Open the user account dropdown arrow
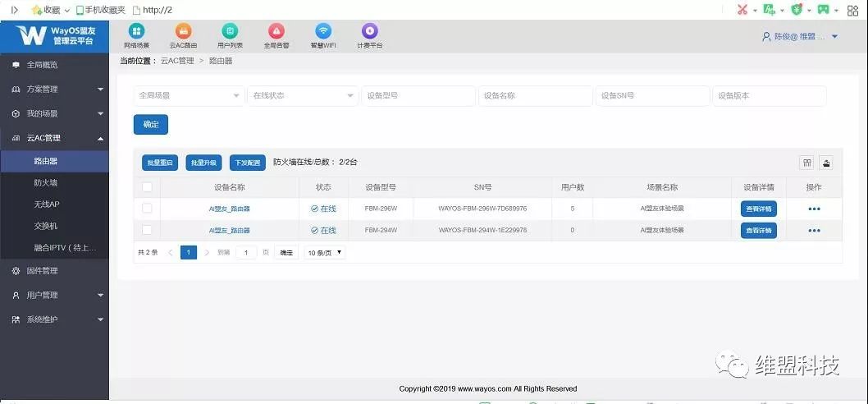The image size is (868, 404). tap(835, 37)
